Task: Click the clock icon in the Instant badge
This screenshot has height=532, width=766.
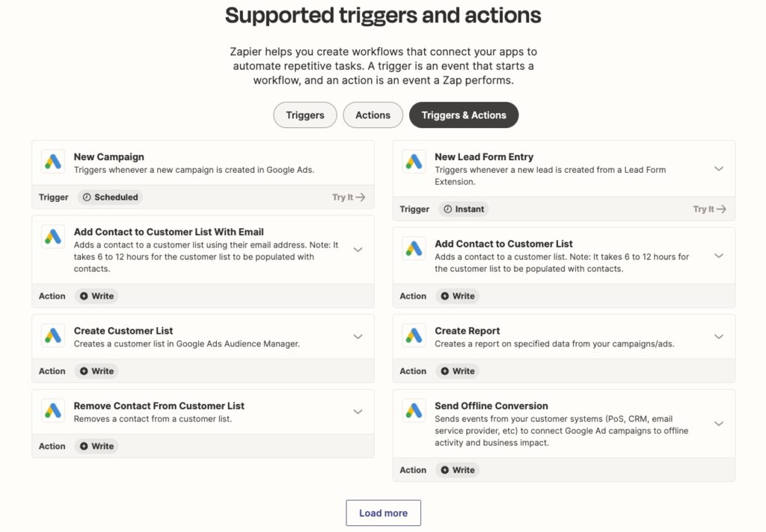Action: [x=447, y=209]
